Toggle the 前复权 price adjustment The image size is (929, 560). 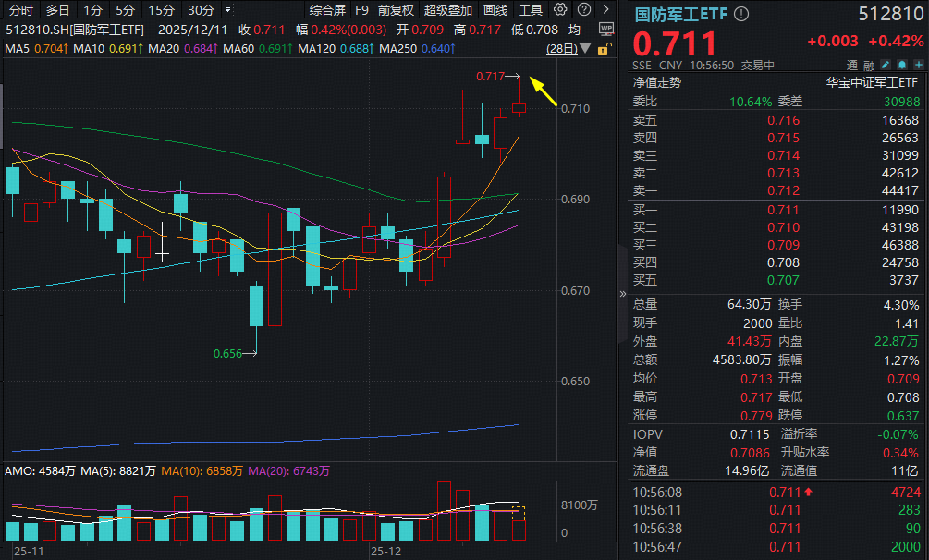coord(396,10)
